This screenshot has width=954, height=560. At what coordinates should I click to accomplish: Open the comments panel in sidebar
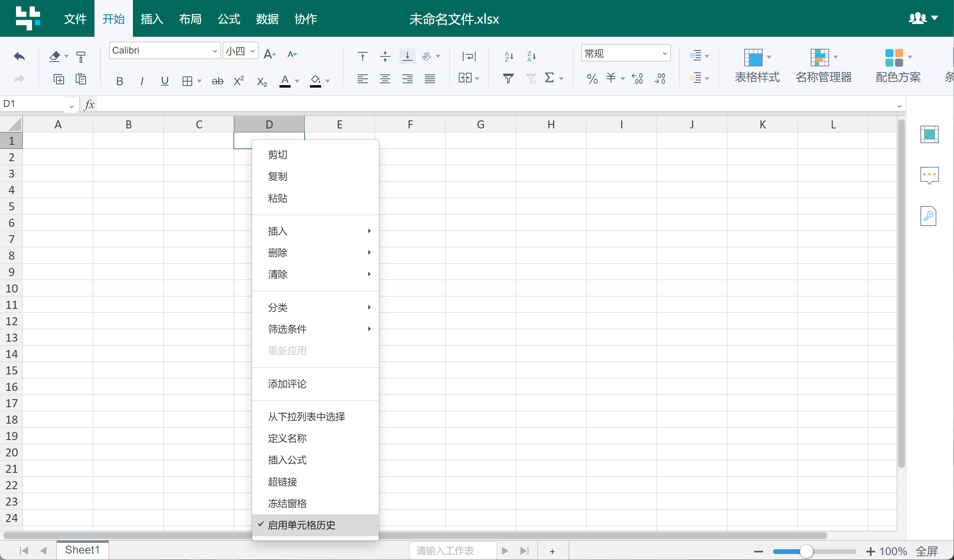tap(929, 175)
